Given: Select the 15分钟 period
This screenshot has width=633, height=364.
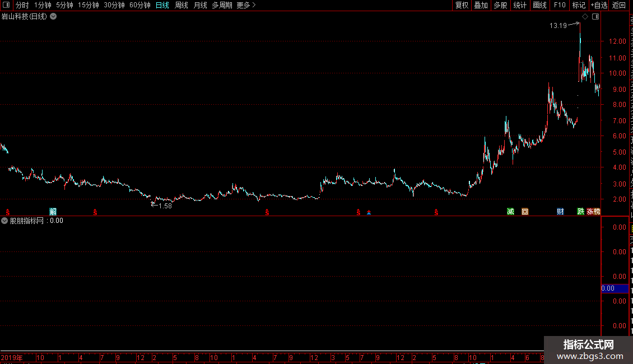Looking at the screenshot, I should tap(89, 5).
